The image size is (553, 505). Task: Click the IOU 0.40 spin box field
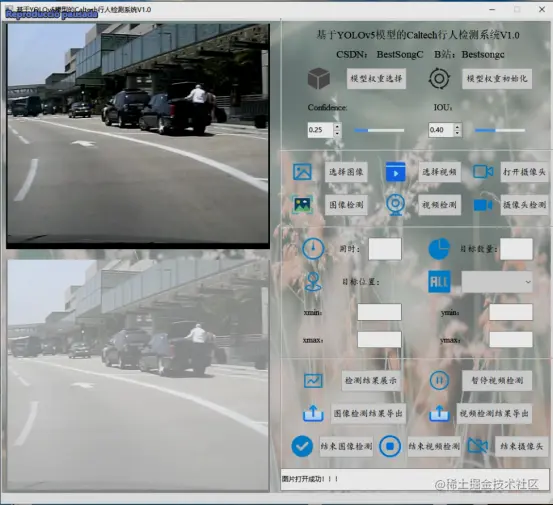(441, 130)
